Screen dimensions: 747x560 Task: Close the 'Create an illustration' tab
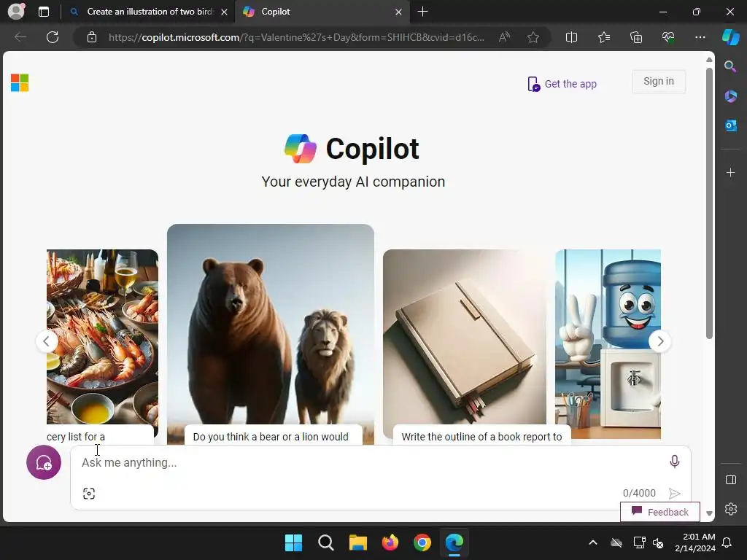(224, 12)
